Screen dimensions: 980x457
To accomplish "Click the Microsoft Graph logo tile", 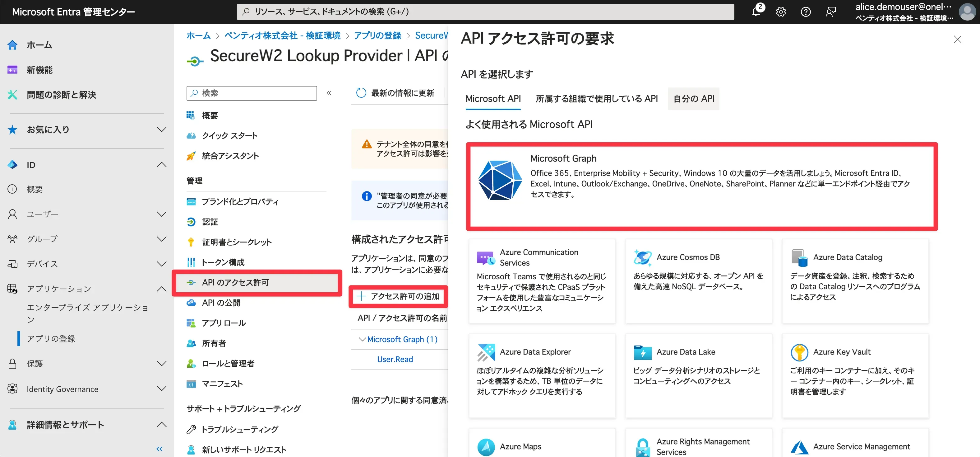I will [x=500, y=180].
